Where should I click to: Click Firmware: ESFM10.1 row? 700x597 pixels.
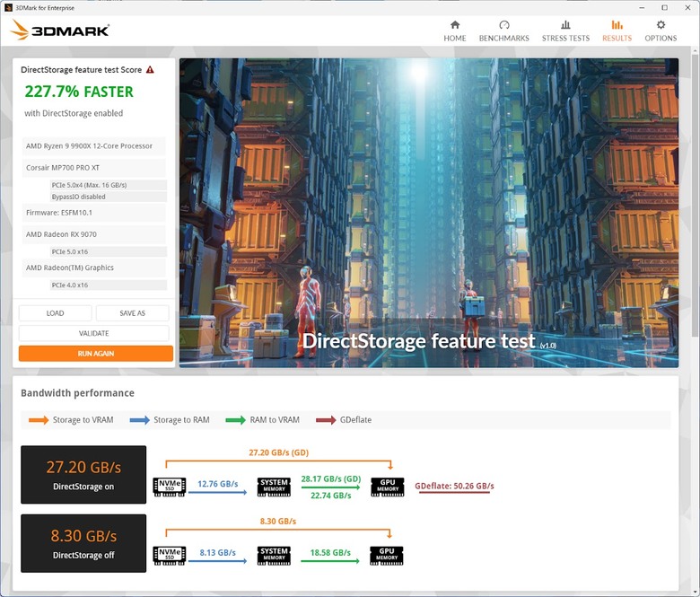pyautogui.click(x=93, y=213)
